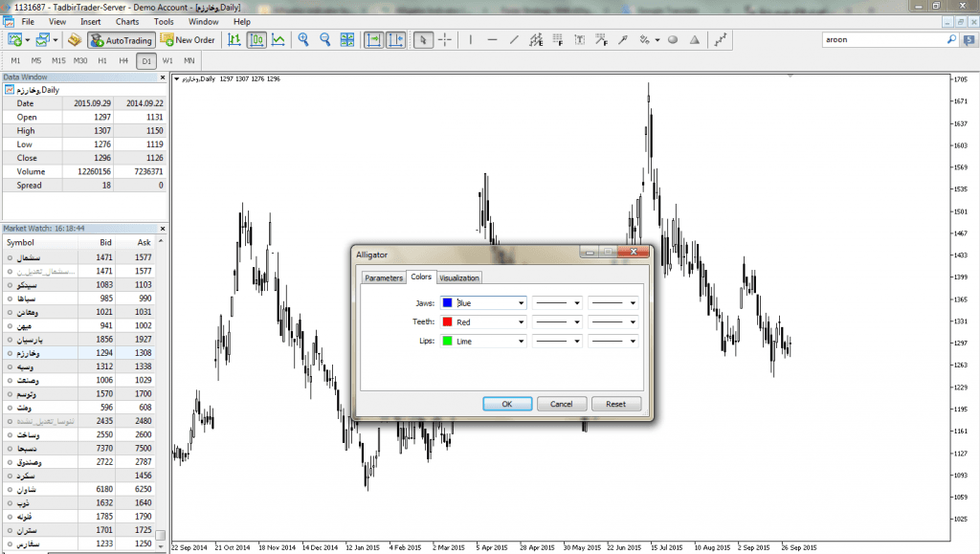This screenshot has width=980, height=554.
Task: Select the Trendline drawing tool
Action: coord(514,40)
